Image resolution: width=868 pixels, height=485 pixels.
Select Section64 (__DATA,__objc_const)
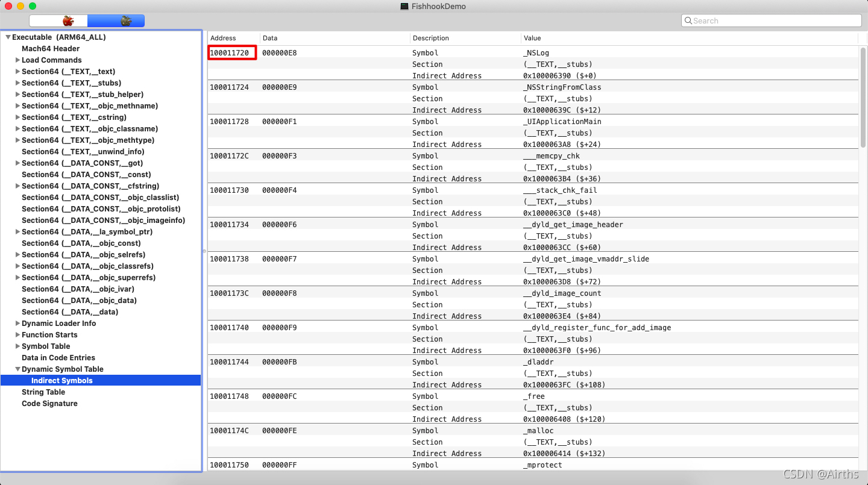[x=101, y=243]
